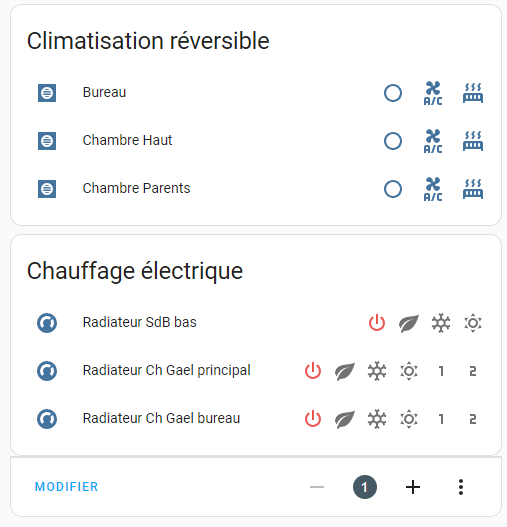Set Chambre Parents to heating radiator mode
Viewport: 507px width, 527px height.
(473, 189)
